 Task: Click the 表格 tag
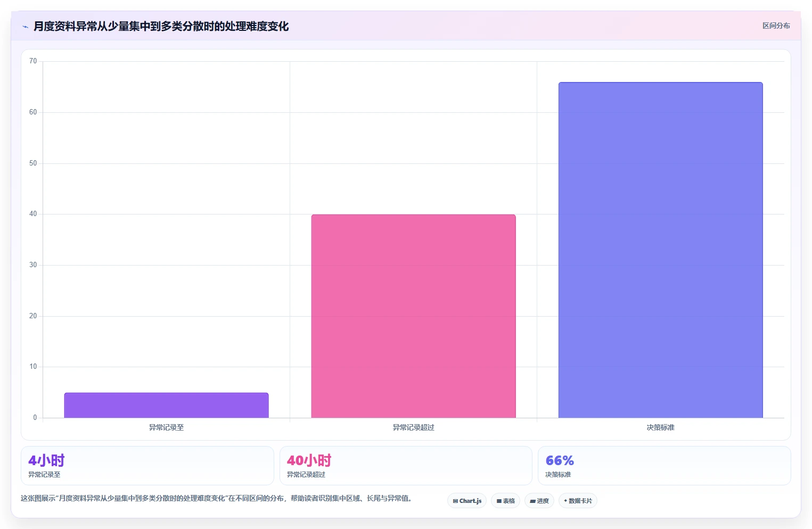point(505,501)
